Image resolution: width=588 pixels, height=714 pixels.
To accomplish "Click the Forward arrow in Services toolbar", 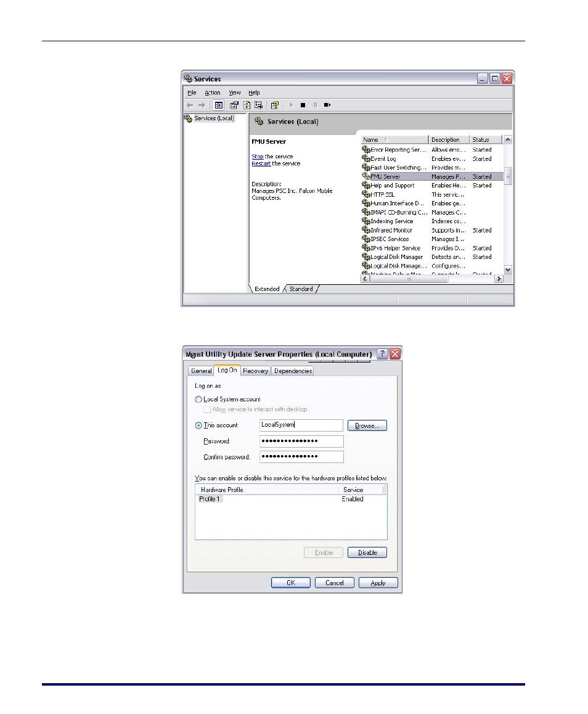I will tap(202, 105).
